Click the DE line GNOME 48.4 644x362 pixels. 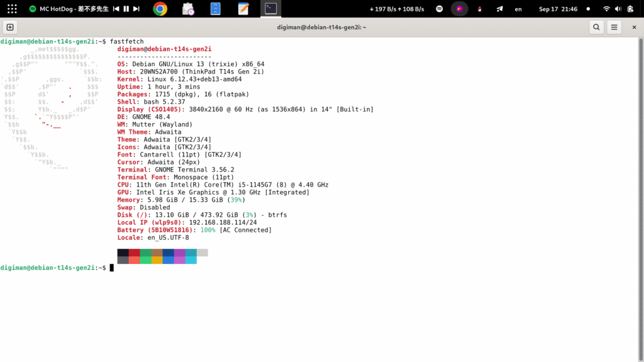coord(144,117)
